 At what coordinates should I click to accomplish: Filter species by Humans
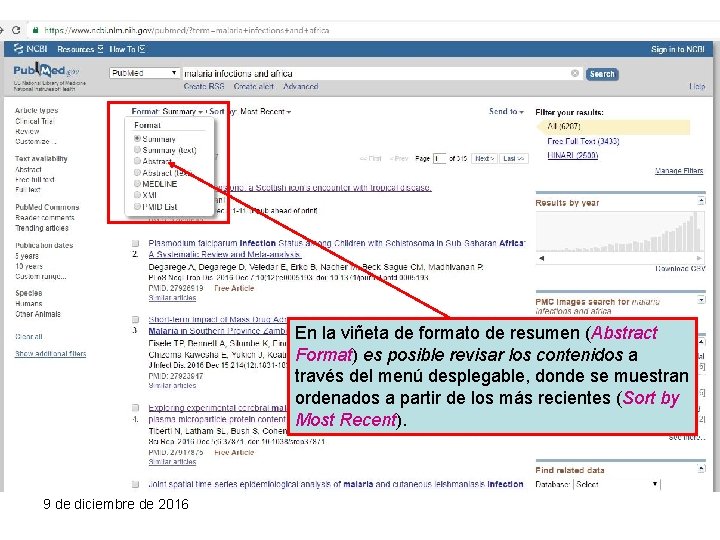coord(28,304)
